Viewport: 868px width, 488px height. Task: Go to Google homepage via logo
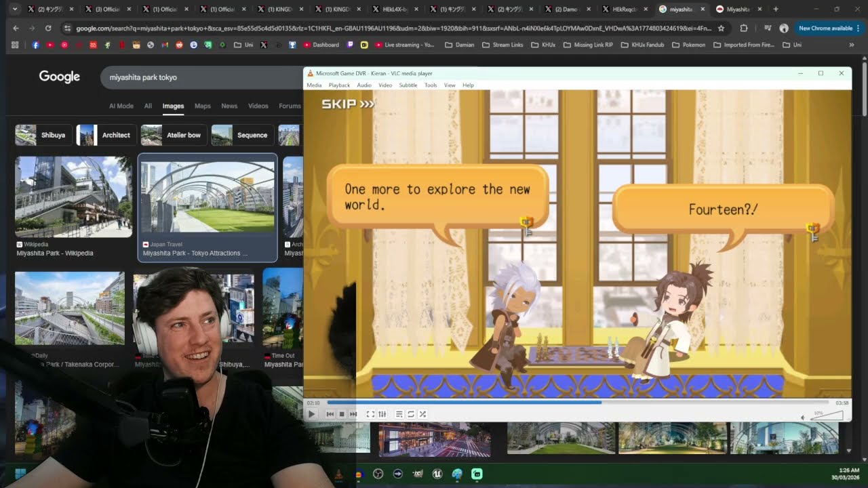click(x=60, y=77)
